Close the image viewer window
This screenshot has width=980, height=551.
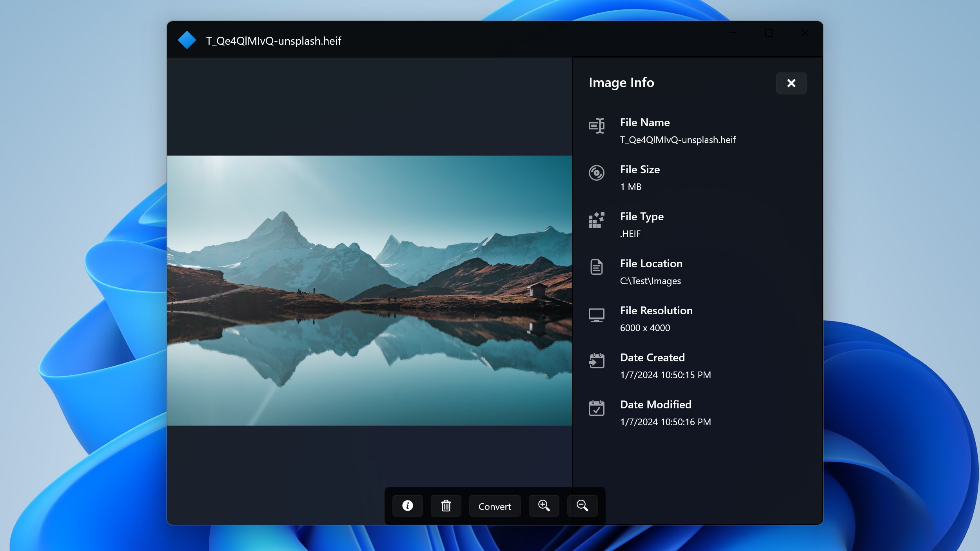[x=805, y=33]
